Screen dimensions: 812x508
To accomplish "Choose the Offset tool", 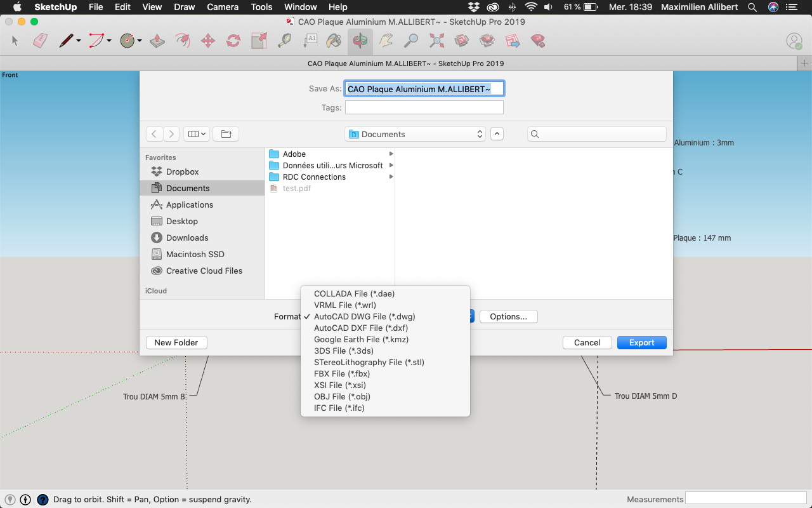I will tap(183, 41).
